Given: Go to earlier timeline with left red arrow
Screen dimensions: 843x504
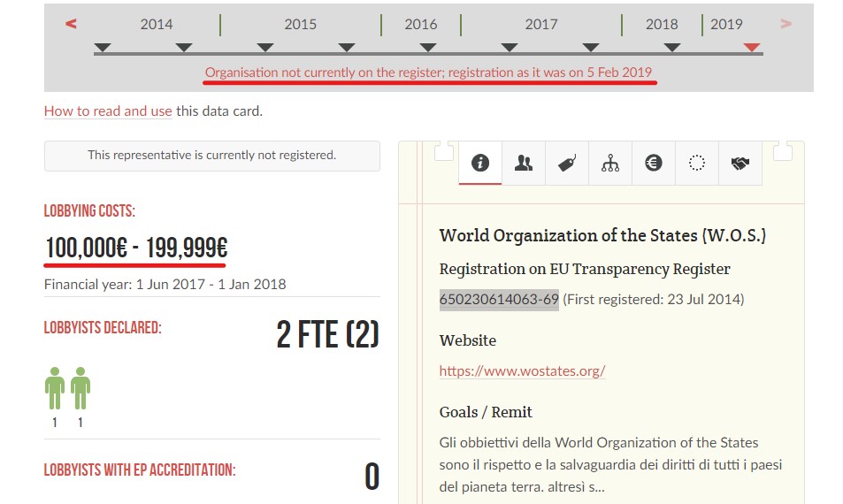Looking at the screenshot, I should pos(71,24).
